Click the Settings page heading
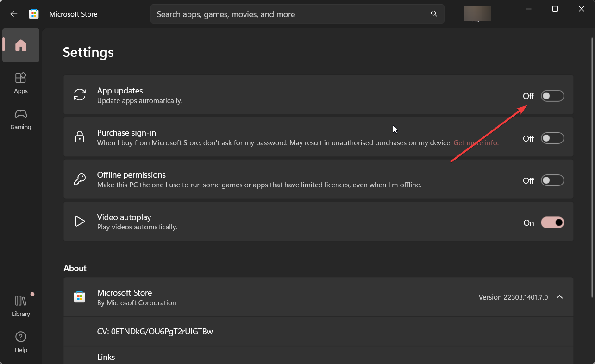The height and width of the screenshot is (364, 595). point(88,52)
